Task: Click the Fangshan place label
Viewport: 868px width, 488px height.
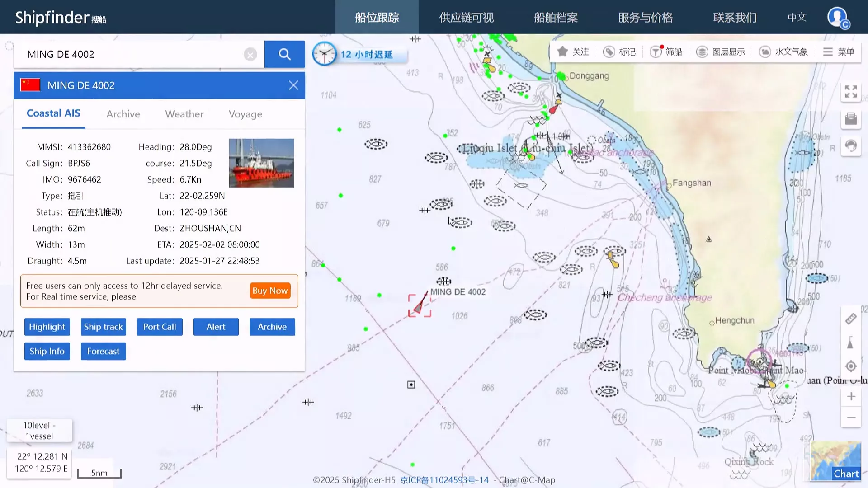Action: point(692,183)
